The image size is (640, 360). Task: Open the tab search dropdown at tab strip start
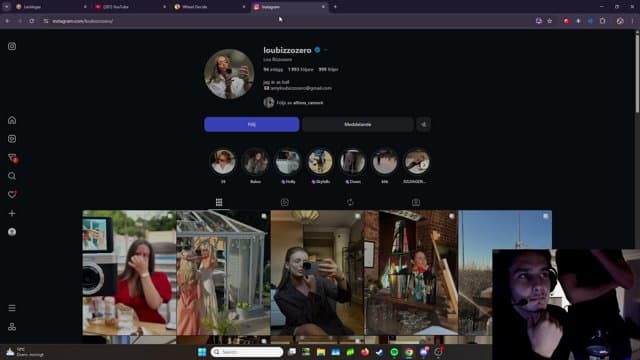[x=6, y=7]
